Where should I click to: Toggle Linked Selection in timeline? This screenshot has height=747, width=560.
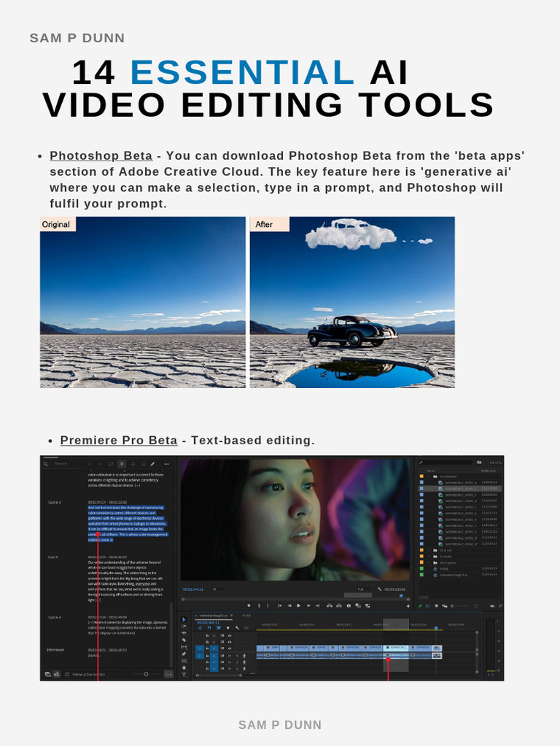click(x=218, y=628)
